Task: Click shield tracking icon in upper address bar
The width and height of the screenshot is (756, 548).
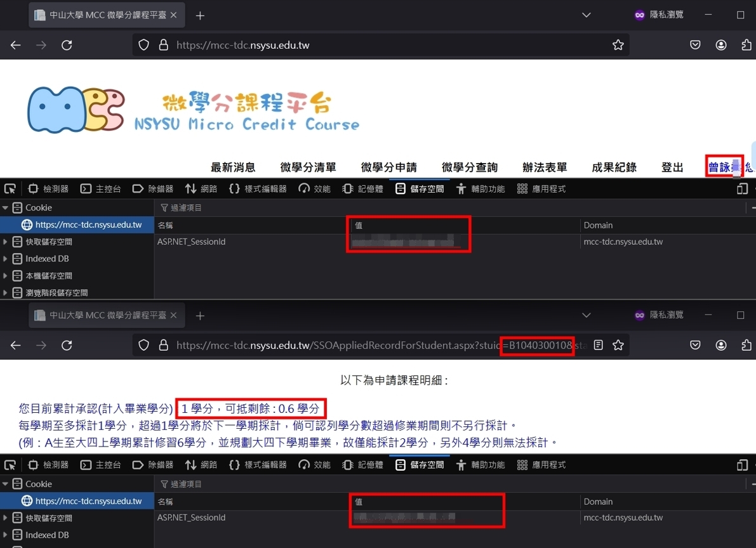Action: pos(143,45)
